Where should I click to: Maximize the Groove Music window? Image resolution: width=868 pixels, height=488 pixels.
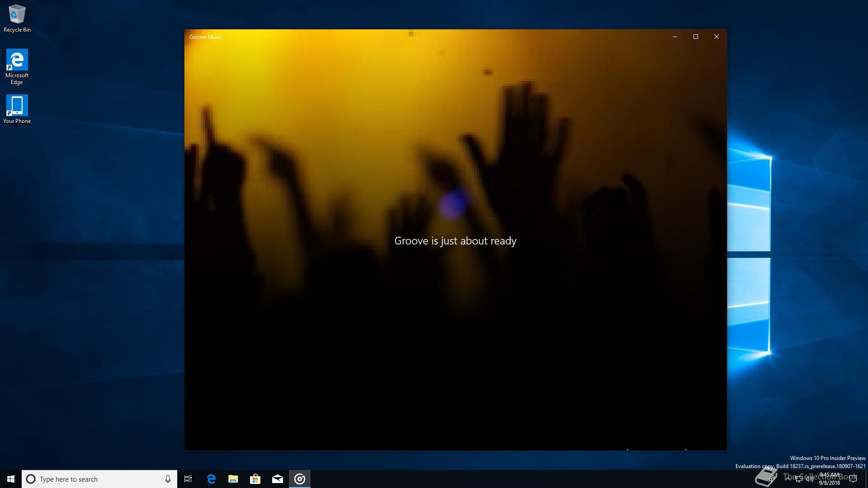[696, 37]
